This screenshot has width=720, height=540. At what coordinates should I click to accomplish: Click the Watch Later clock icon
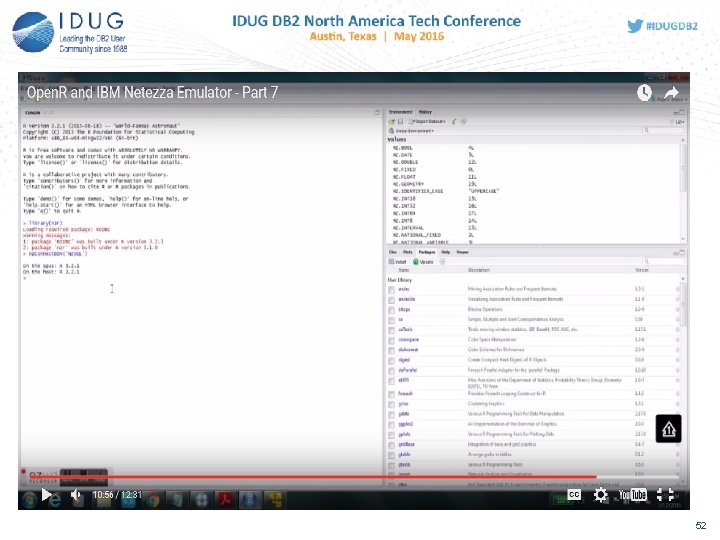point(644,92)
